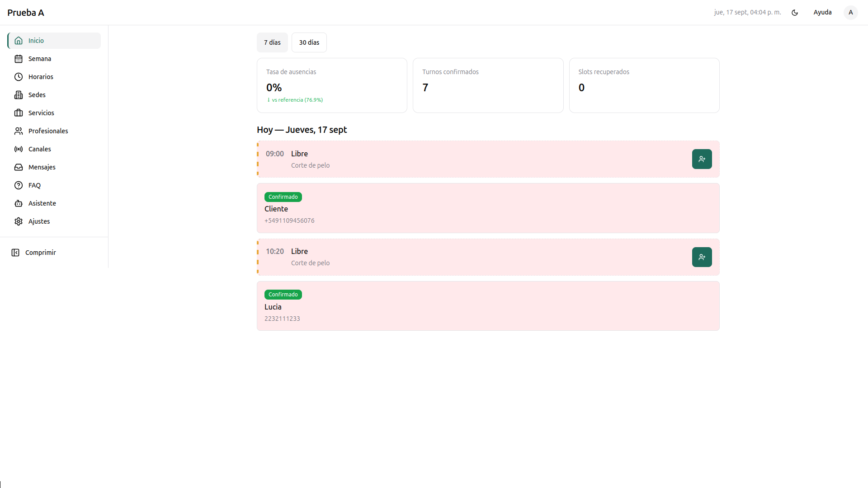The width and height of the screenshot is (868, 488).
Task: Click the FAQ question mark icon
Action: tap(19, 185)
